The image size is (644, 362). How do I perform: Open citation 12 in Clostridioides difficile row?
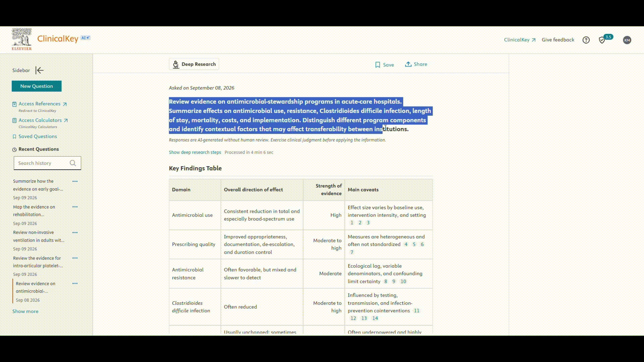[x=353, y=318]
